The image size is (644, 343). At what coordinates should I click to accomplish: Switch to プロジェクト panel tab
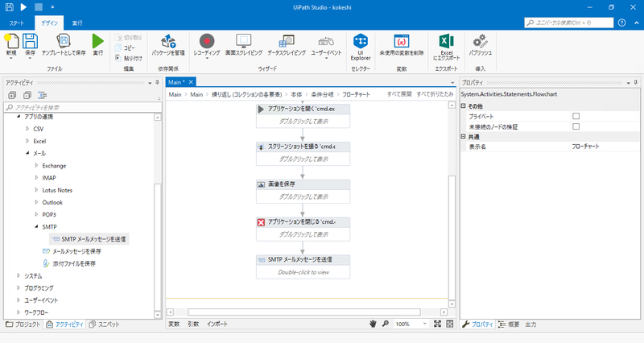tap(23, 324)
